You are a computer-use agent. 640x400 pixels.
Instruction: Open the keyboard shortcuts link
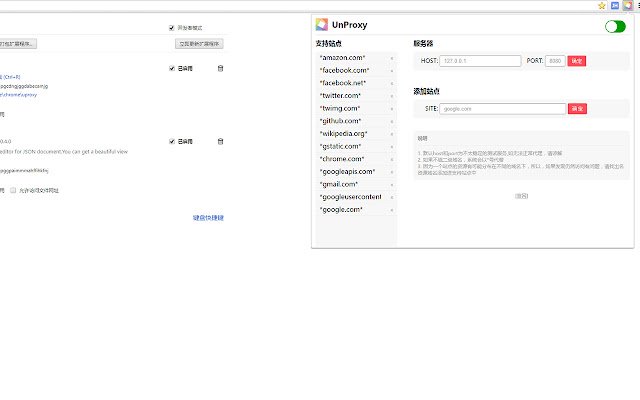coord(208,218)
